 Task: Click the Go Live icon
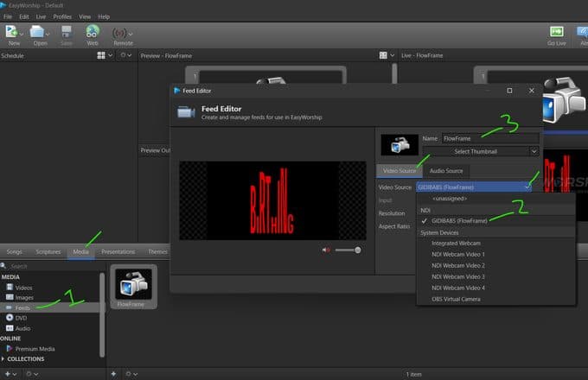(x=557, y=32)
